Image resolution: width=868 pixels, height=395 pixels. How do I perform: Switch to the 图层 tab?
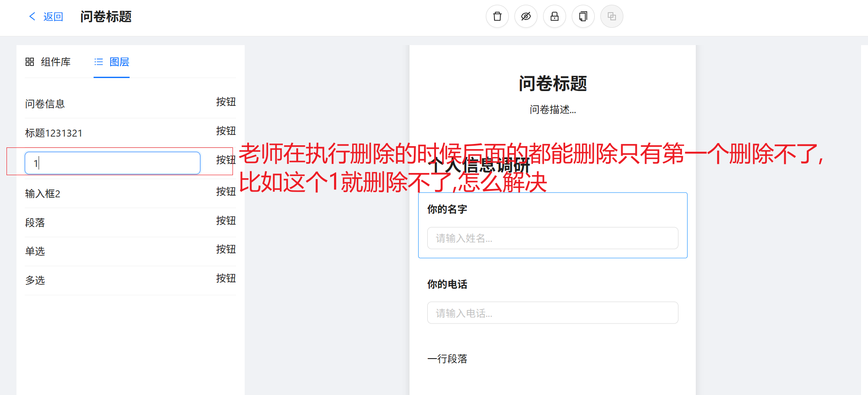[x=111, y=62]
